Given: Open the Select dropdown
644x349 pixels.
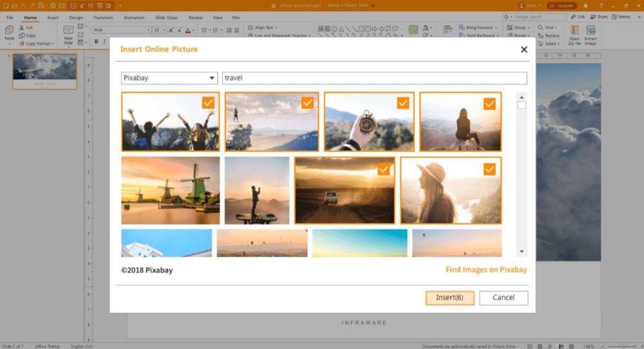Looking at the screenshot, I should tap(549, 44).
